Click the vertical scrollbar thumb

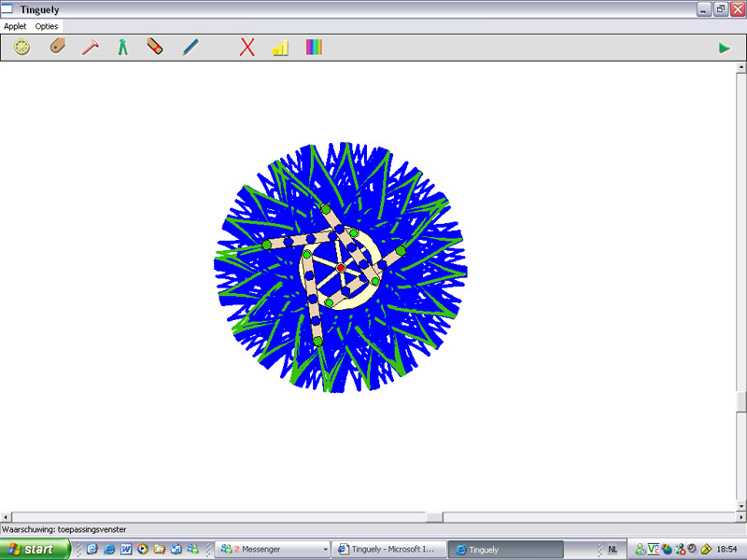point(741,401)
